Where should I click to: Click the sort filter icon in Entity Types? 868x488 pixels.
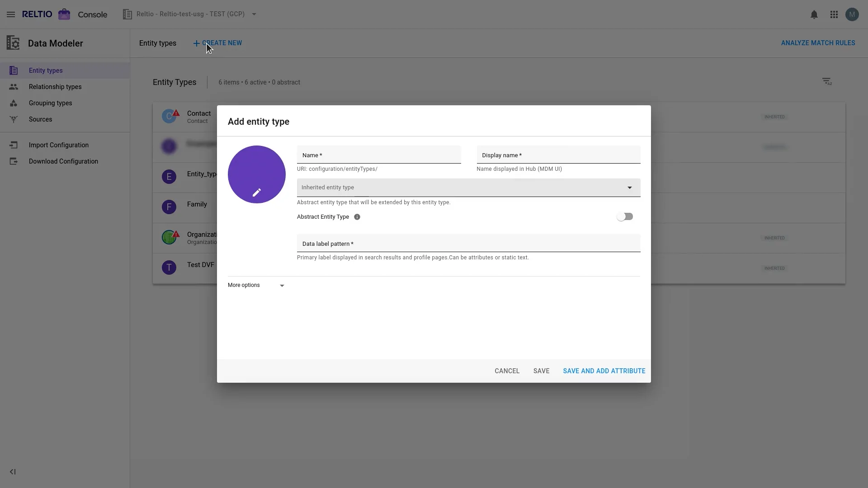pyautogui.click(x=826, y=81)
